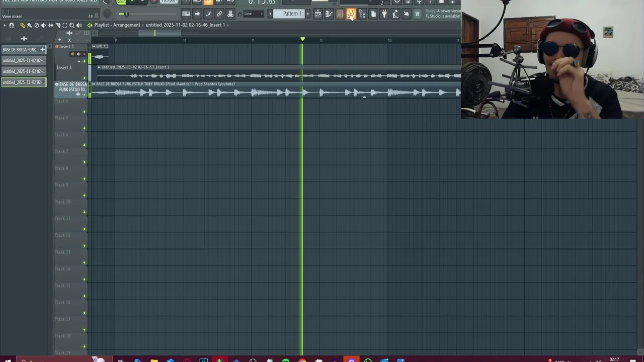This screenshot has width=644, height=362.
Task: Toggle green mute LED of BASE DE BREGA track
Action: point(84,95)
